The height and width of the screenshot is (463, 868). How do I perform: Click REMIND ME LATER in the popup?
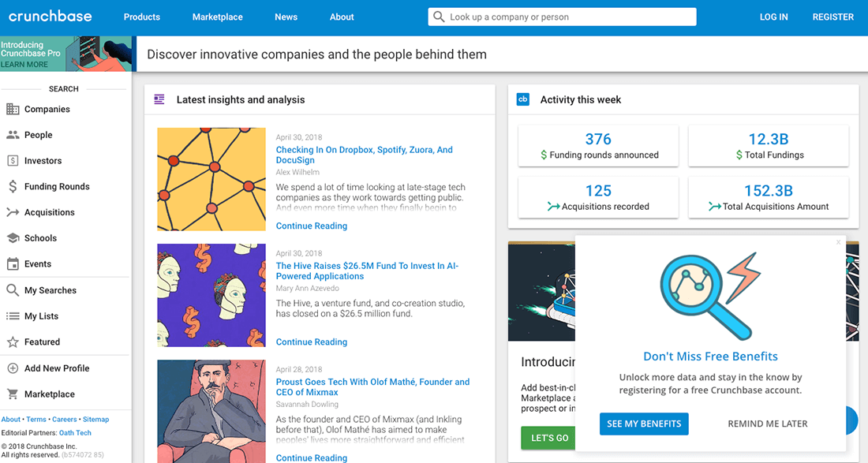767,424
